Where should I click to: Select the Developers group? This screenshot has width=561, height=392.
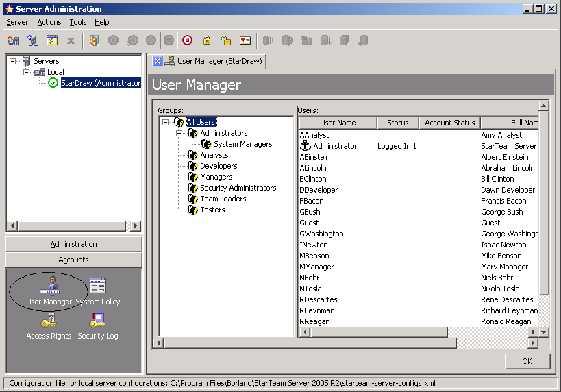tap(219, 166)
